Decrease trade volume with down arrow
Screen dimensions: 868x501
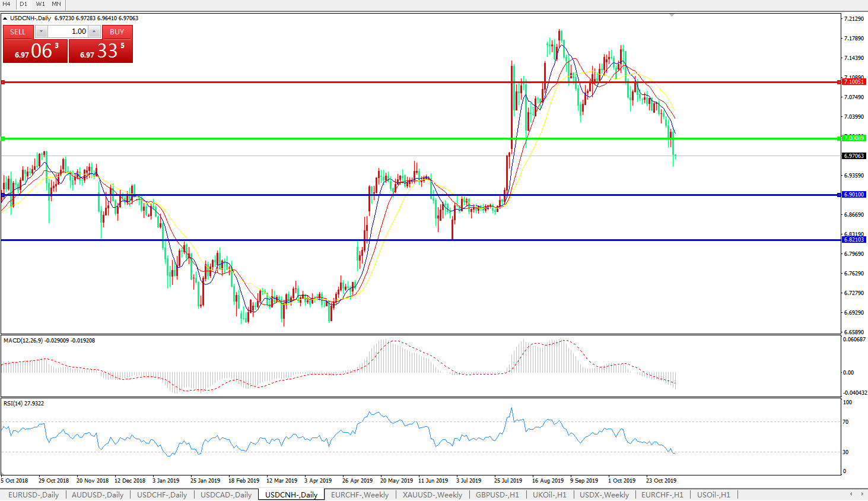(41, 31)
